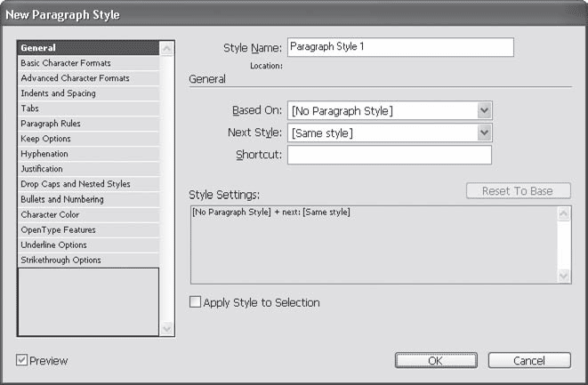The height and width of the screenshot is (385, 588).
Task: Open Character Color settings
Action: point(50,214)
